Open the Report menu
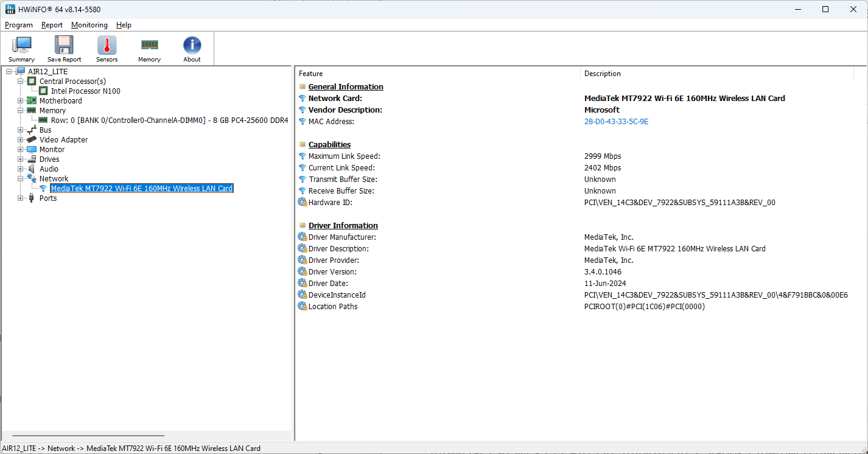Viewport: 868px width, 454px height. click(x=52, y=25)
